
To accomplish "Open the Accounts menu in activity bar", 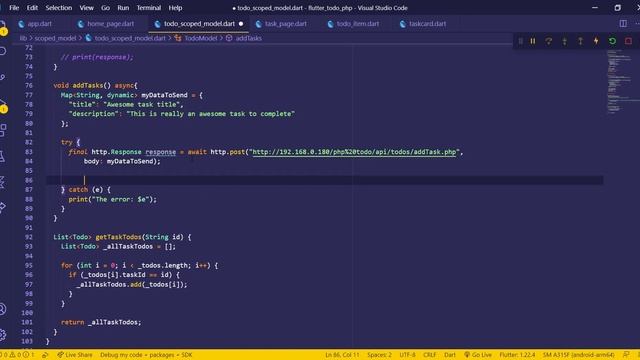I will (3, 309).
